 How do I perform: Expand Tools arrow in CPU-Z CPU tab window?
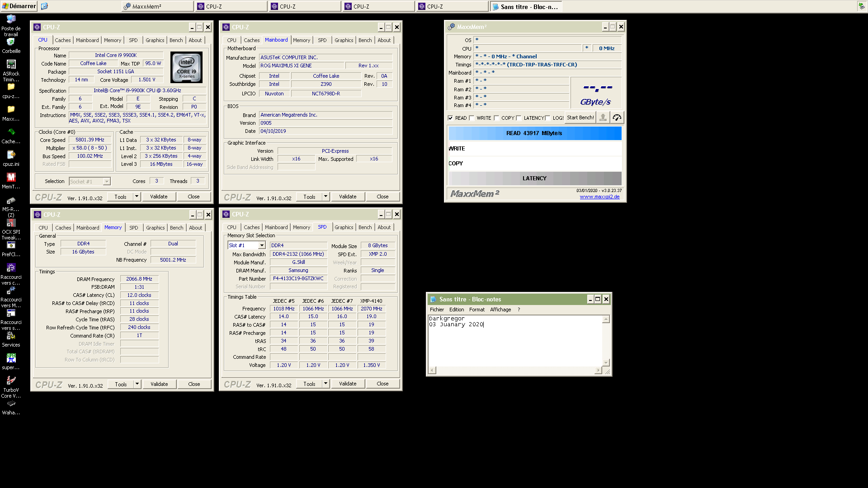[137, 197]
